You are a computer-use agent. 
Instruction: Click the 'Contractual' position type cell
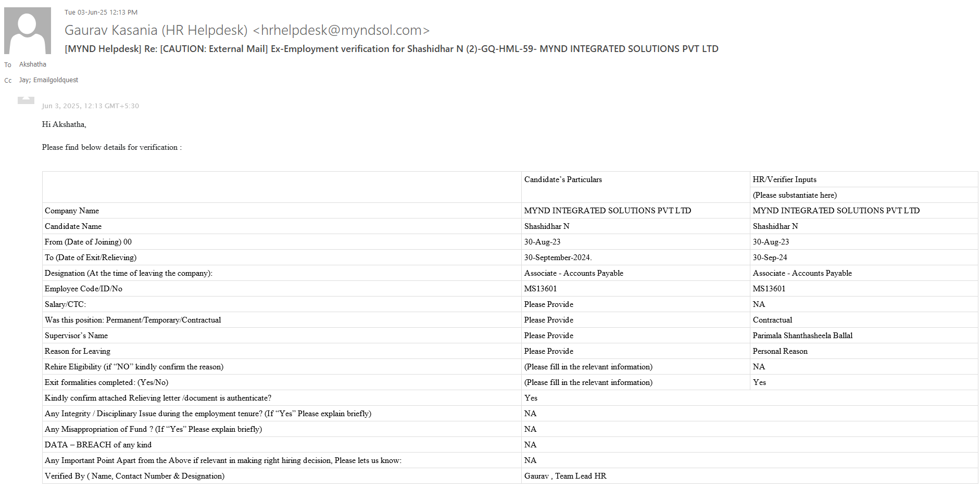pos(772,320)
